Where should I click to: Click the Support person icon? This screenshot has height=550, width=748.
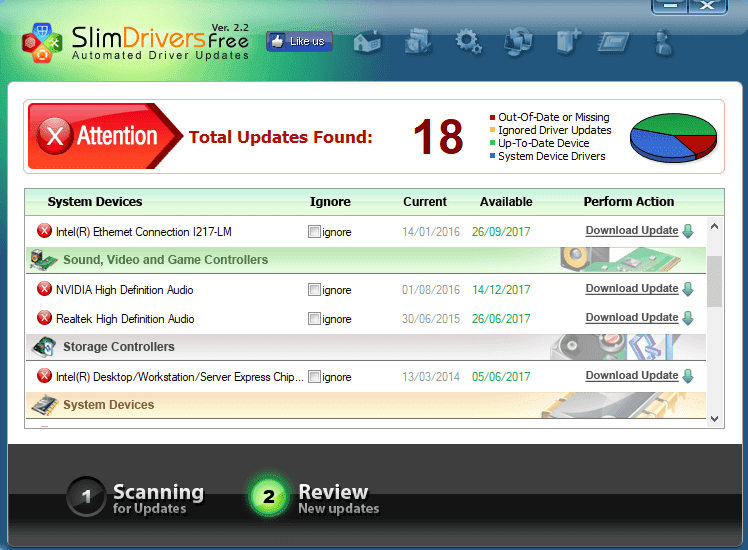click(662, 42)
